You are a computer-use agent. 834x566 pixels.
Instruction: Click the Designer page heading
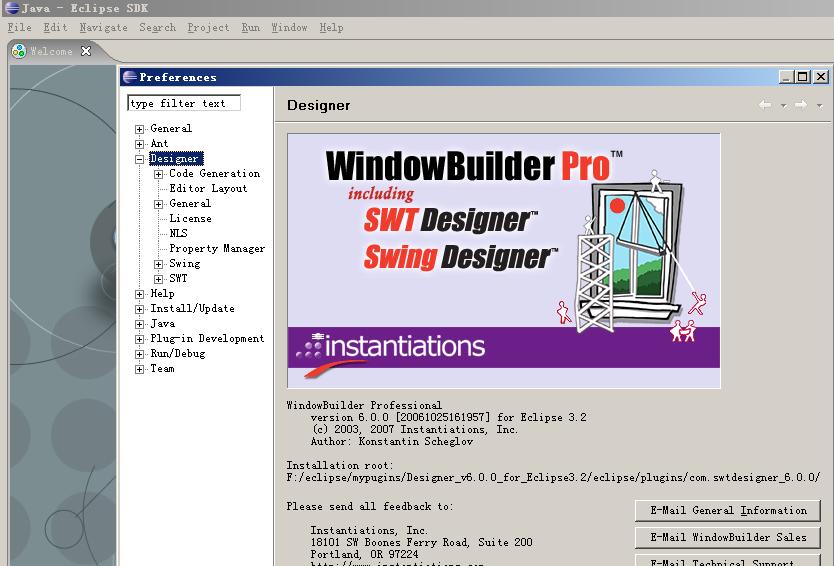point(319,105)
